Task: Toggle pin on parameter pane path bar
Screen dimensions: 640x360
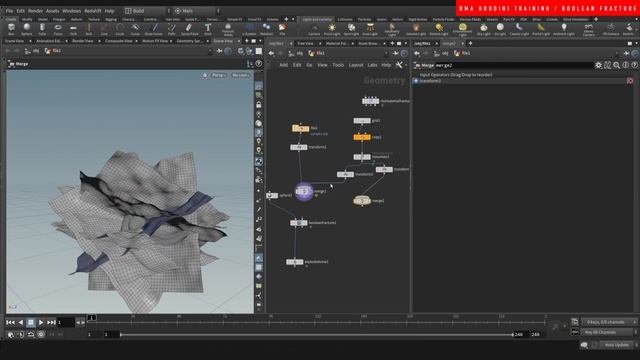Action: (x=626, y=53)
